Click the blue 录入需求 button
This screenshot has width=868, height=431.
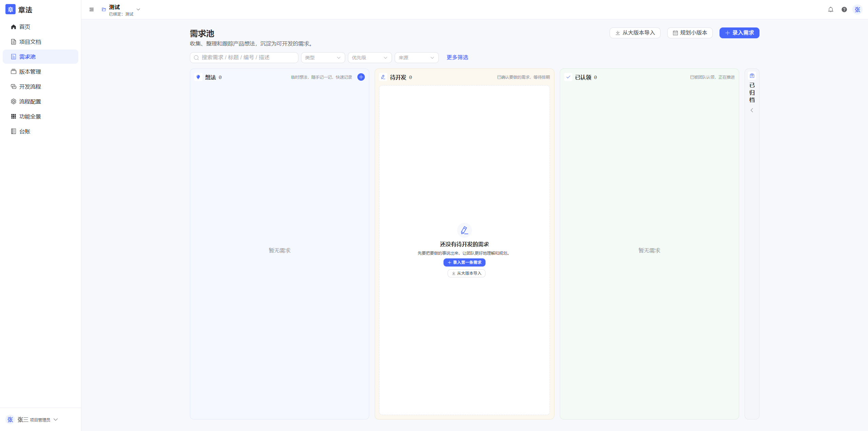click(x=739, y=33)
